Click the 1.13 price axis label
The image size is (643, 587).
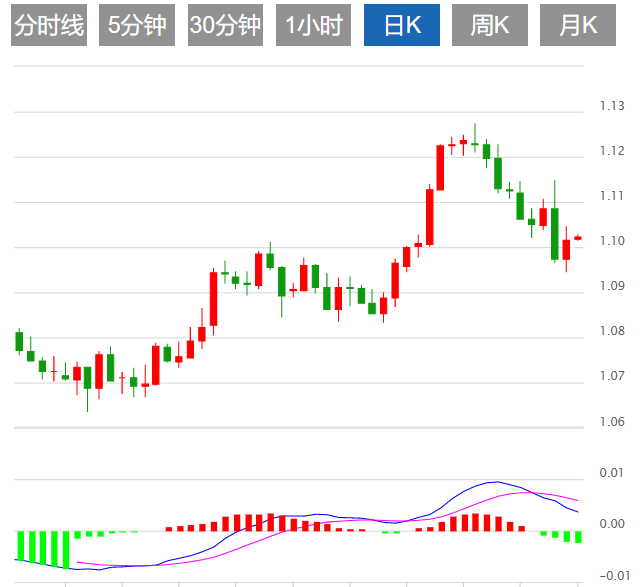click(612, 106)
